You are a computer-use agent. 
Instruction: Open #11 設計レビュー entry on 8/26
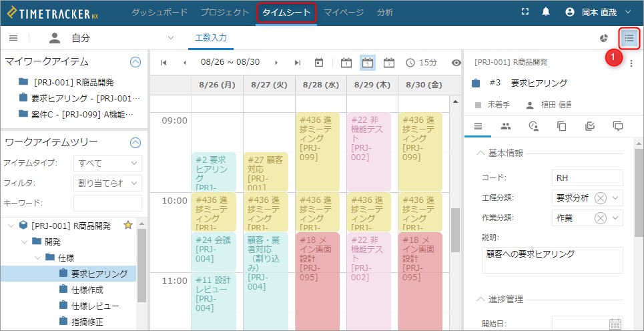tap(214, 300)
